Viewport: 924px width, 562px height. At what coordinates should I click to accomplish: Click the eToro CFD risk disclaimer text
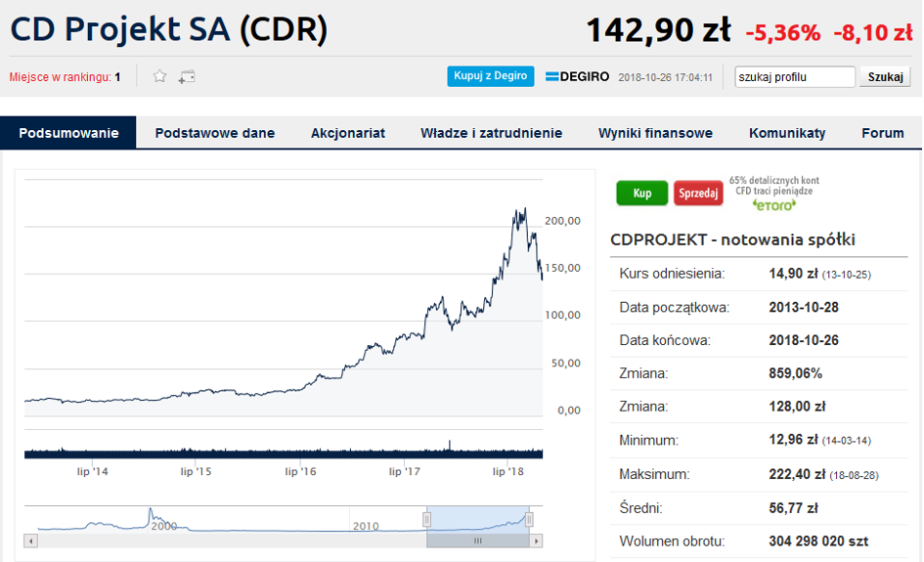[773, 186]
